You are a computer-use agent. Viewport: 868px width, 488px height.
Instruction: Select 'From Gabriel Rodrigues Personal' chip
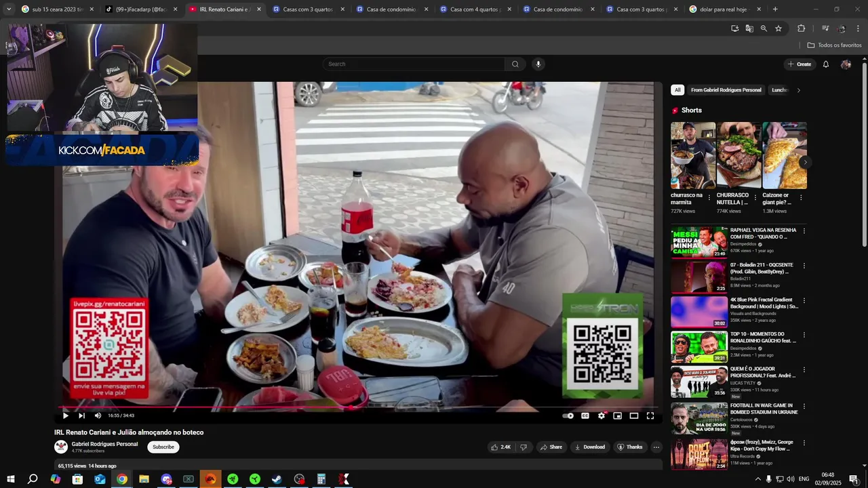[726, 90]
